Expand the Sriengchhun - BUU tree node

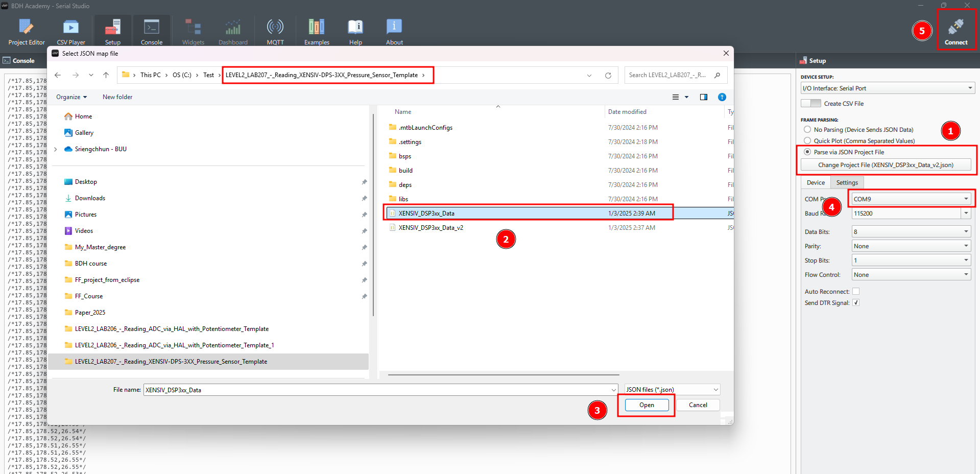[x=56, y=149]
